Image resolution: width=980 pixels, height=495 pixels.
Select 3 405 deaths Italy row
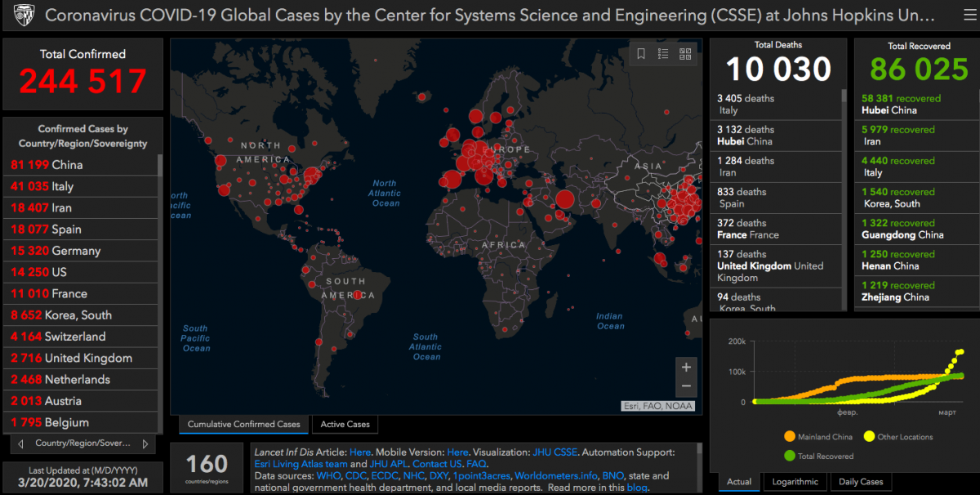pos(775,105)
